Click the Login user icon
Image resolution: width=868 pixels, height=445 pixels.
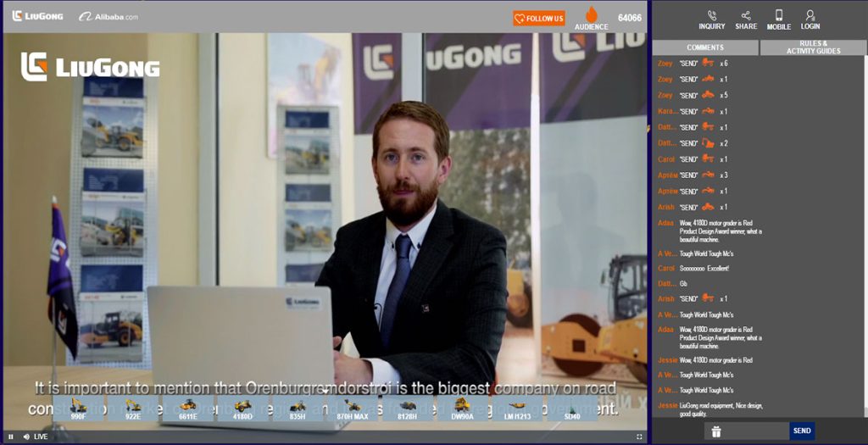810,15
